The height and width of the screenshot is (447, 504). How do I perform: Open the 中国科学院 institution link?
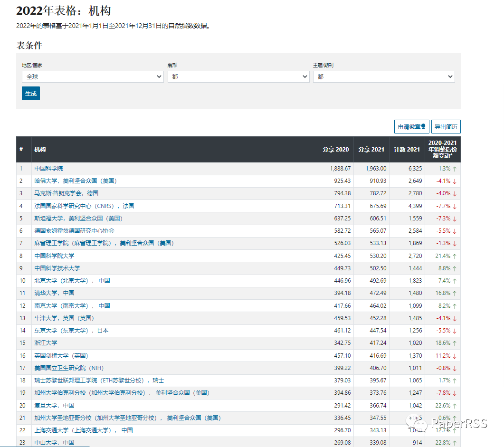pyautogui.click(x=48, y=168)
